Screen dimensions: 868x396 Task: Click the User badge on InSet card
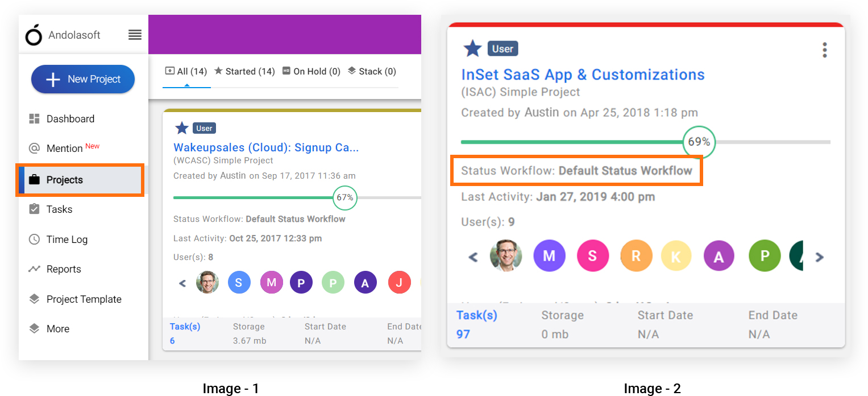[502, 49]
